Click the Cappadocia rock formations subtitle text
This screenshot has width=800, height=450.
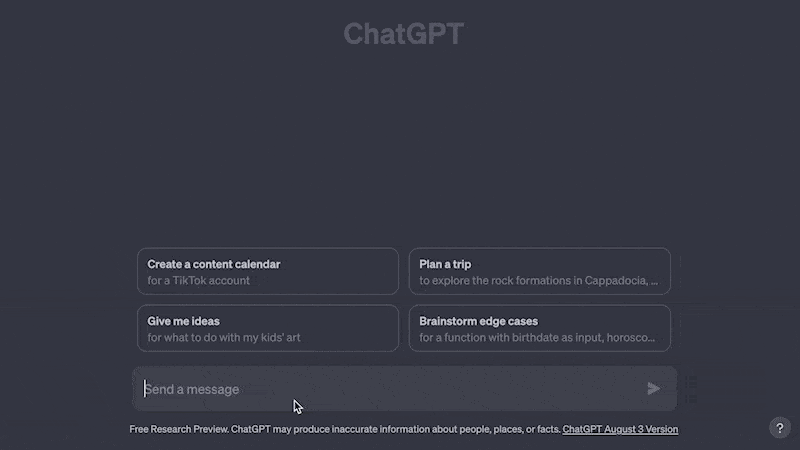(538, 281)
